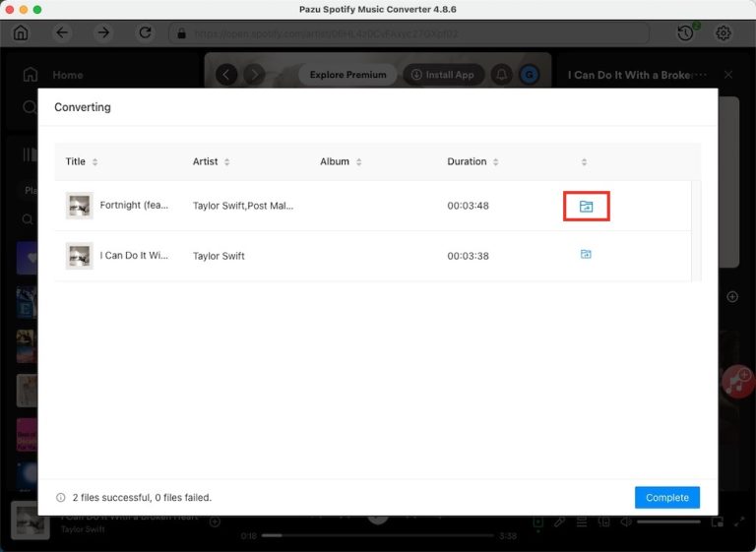Open output folder for Fortnight track
Screen dimensions: 756x552
point(586,207)
